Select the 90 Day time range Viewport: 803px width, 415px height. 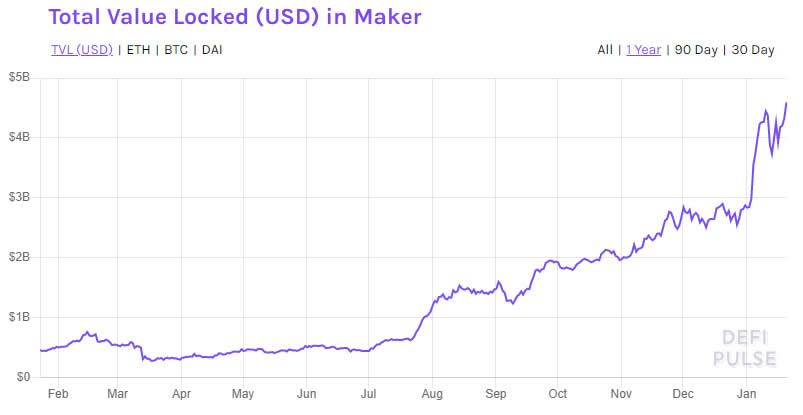pyautogui.click(x=696, y=50)
